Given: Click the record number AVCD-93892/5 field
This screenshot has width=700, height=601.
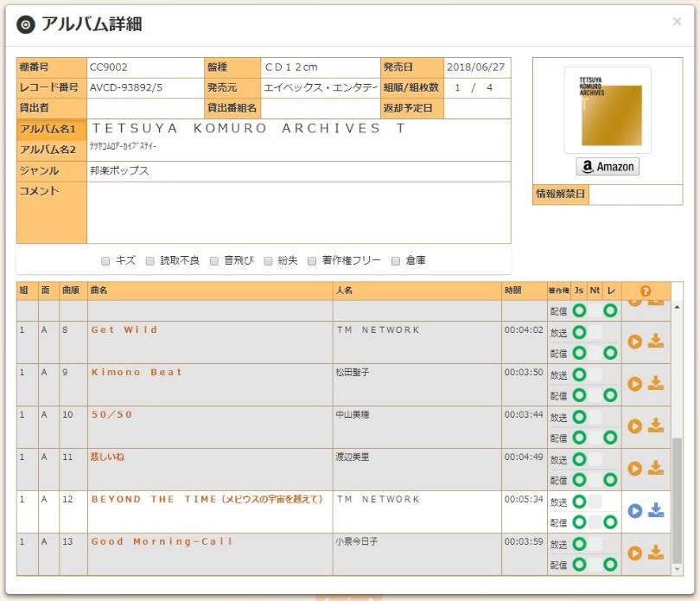Looking at the screenshot, I should click(x=145, y=87).
